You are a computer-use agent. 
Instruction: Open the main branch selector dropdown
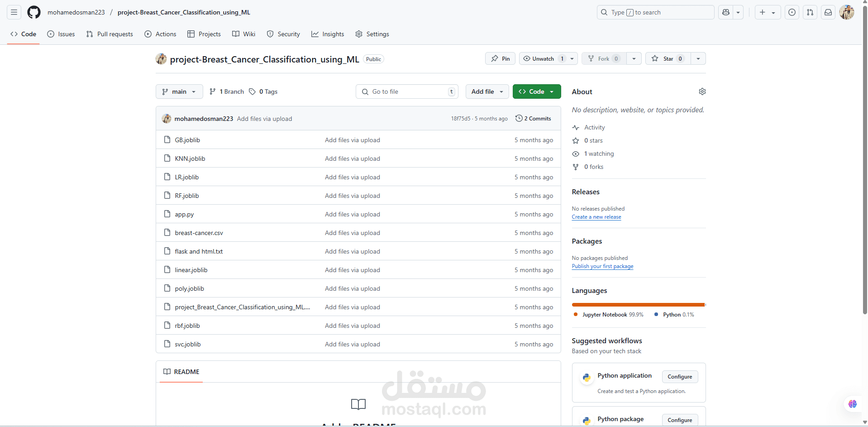(179, 91)
